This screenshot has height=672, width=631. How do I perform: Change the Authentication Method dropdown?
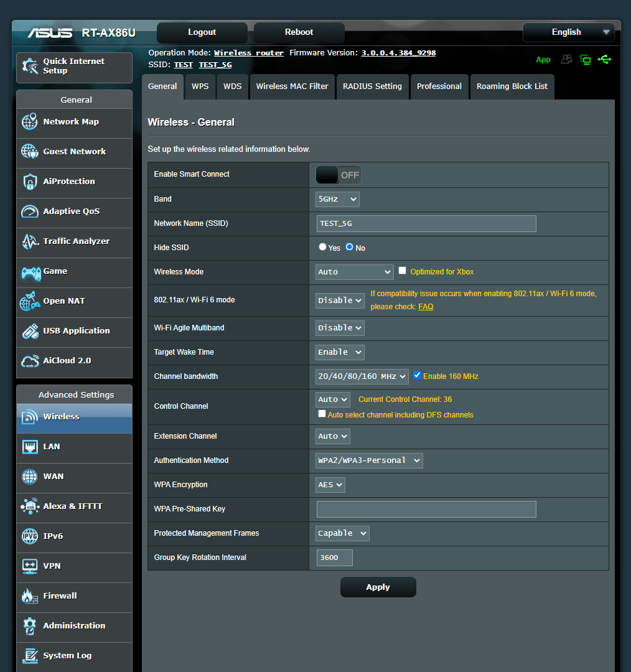click(368, 460)
